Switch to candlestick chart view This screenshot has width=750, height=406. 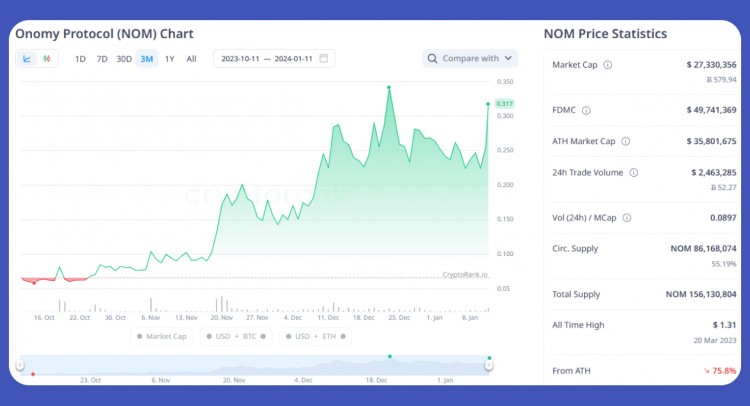[x=47, y=59]
